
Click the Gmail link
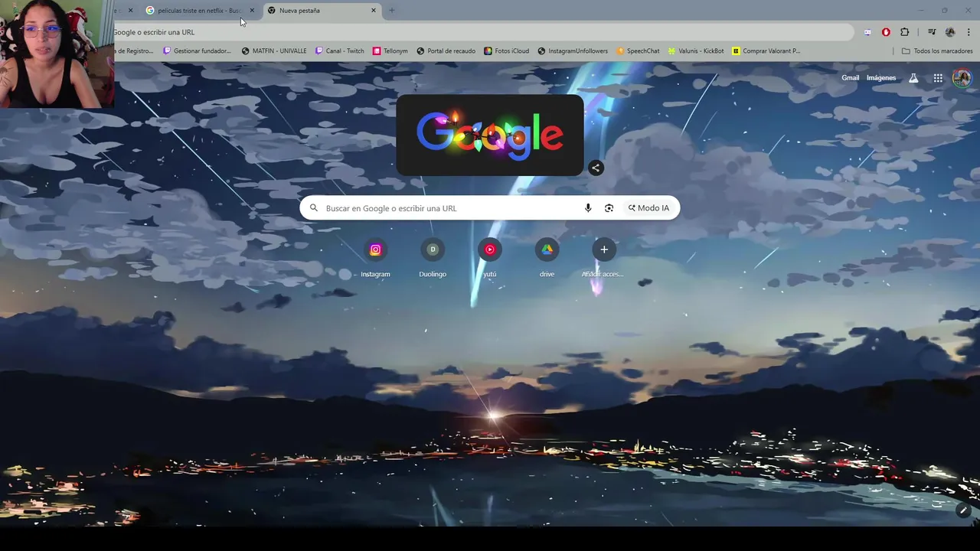pyautogui.click(x=850, y=78)
